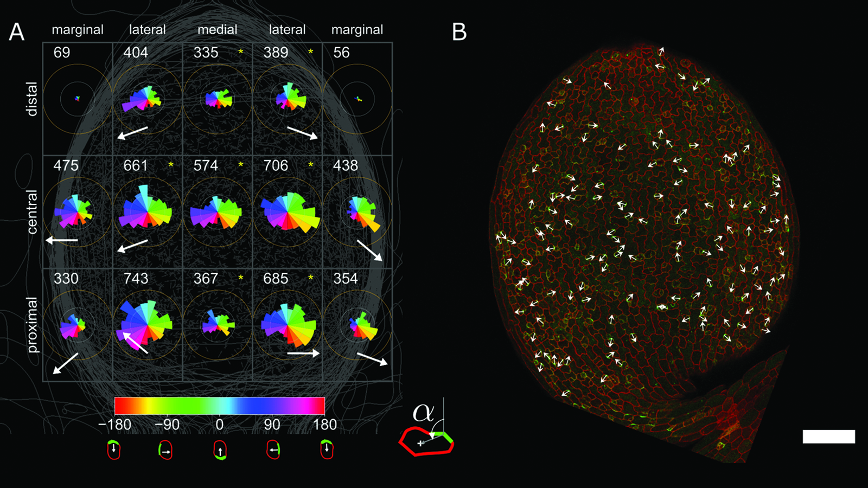
Task: Click the proximal row label
Action: tap(32, 324)
